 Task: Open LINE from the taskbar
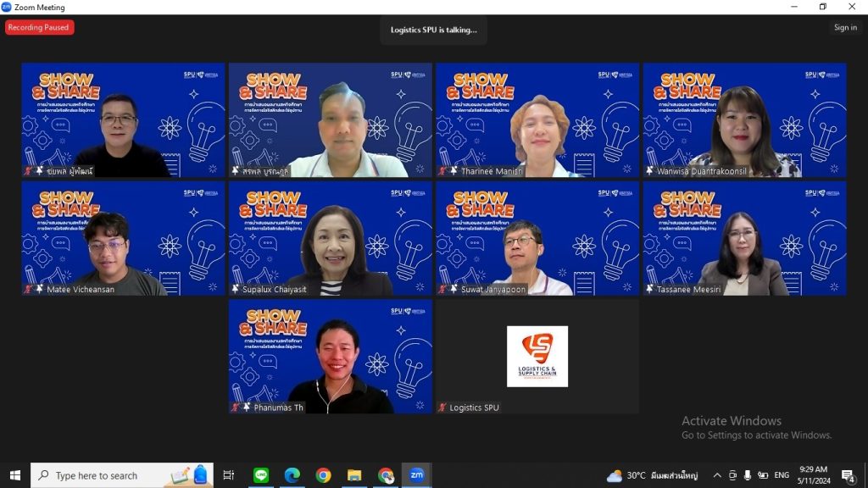[x=261, y=475]
